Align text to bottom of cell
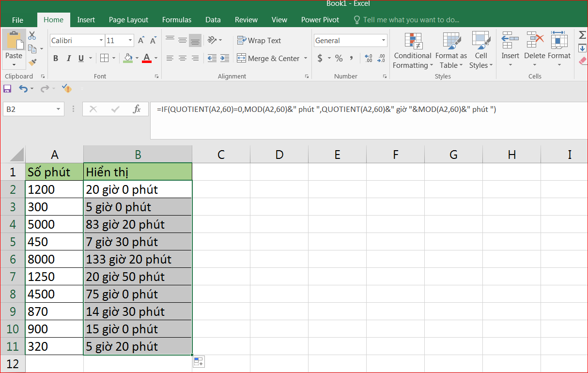The height and width of the screenshot is (373, 588). pos(195,41)
